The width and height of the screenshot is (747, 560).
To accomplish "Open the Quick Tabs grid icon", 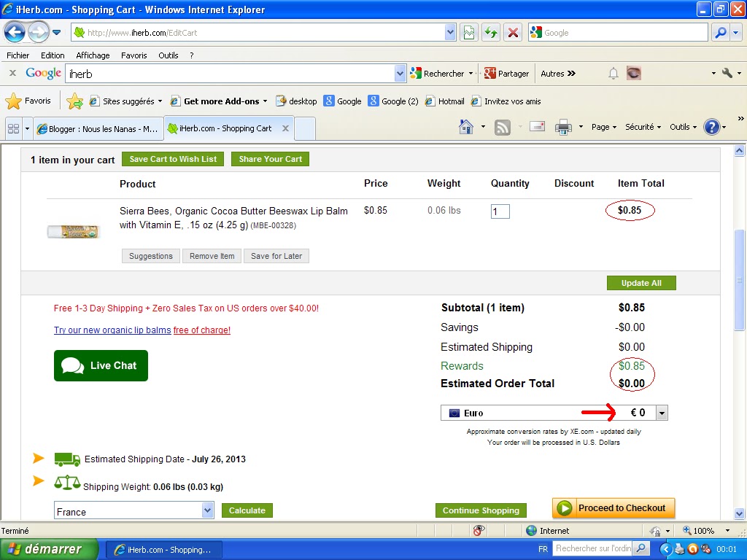I will [13, 128].
